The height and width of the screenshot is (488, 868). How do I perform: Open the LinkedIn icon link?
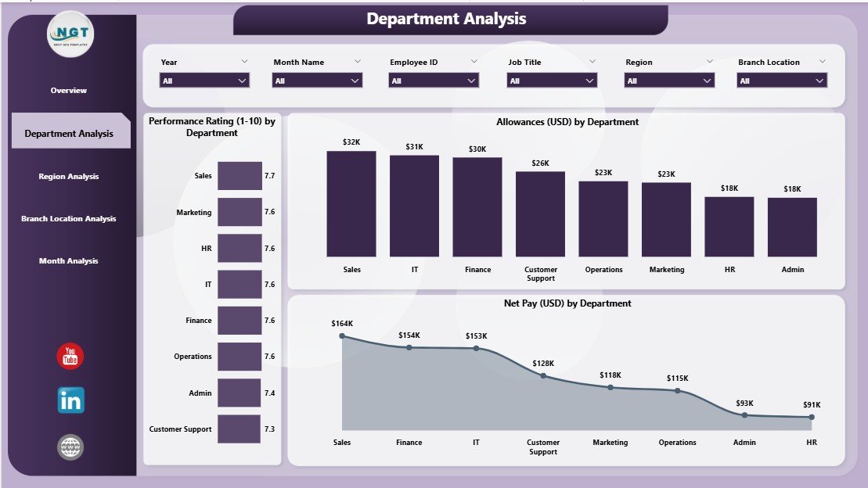click(70, 401)
